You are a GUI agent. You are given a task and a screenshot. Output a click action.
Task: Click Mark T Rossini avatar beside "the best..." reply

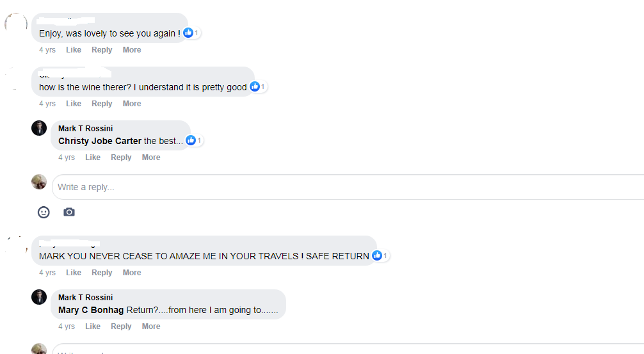pos(39,128)
